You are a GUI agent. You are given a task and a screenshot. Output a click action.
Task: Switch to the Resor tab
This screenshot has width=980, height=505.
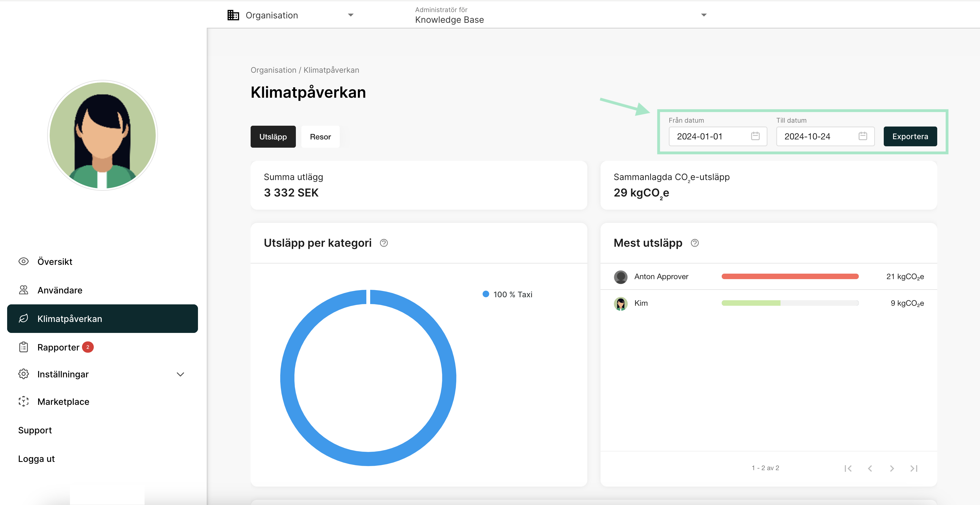click(320, 136)
